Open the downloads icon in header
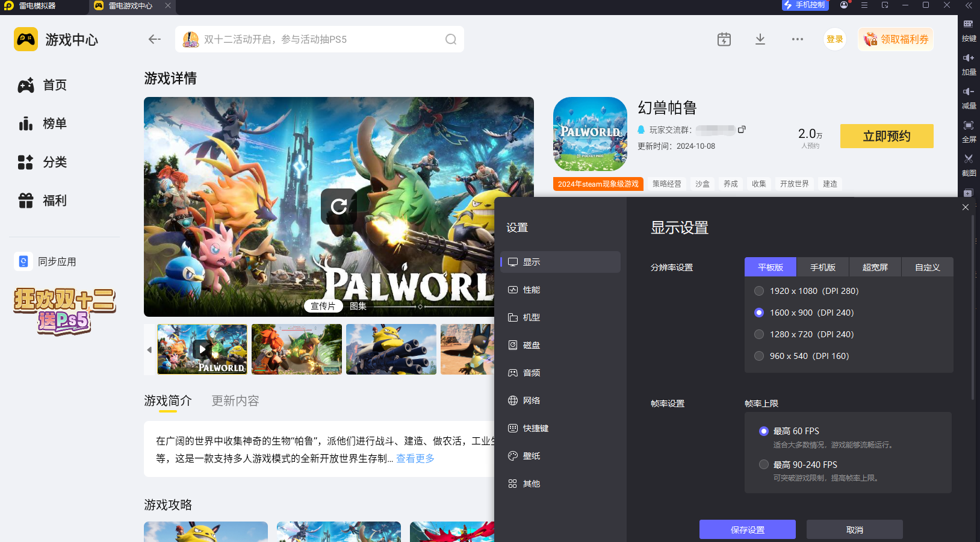980x542 pixels. coord(760,39)
